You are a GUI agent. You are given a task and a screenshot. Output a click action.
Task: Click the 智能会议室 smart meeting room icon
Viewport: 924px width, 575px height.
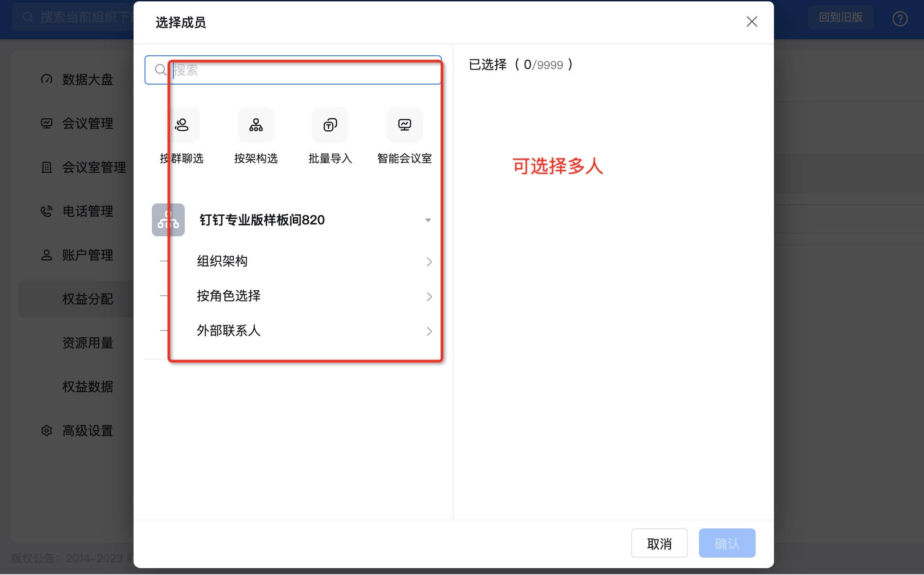point(404,125)
